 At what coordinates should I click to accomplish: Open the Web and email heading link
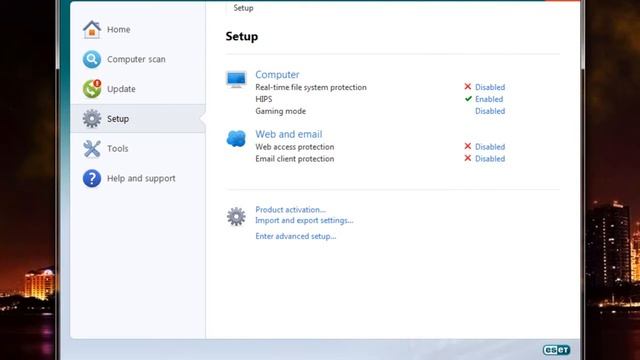tap(289, 134)
